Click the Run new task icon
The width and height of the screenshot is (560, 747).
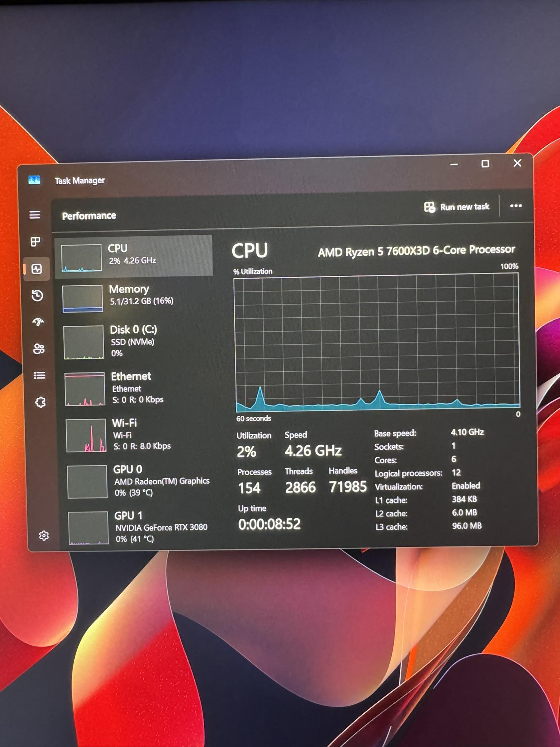(429, 207)
